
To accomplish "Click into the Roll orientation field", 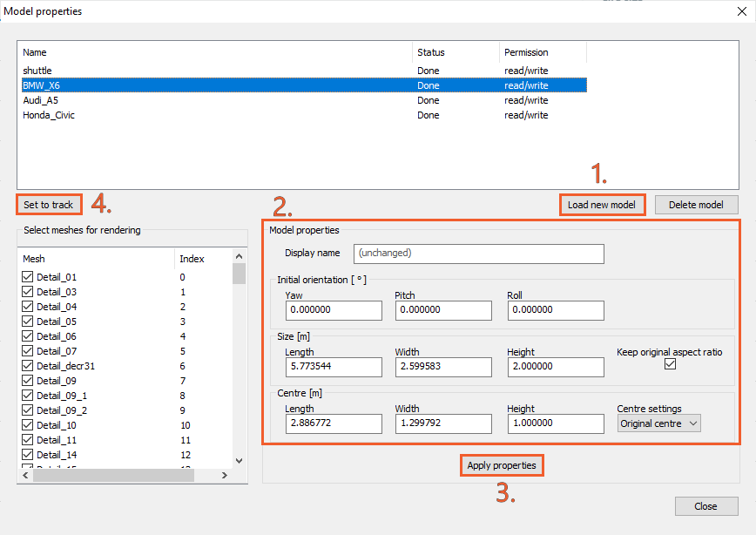I will click(x=556, y=310).
